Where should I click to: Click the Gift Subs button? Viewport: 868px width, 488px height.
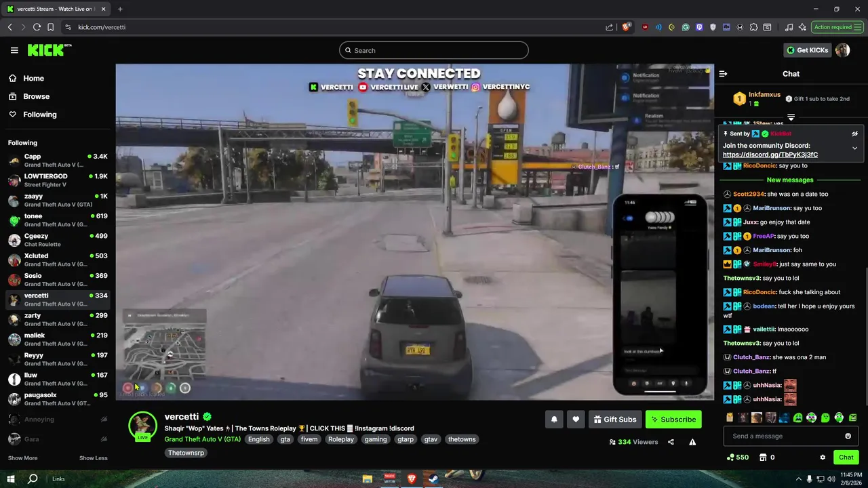614,420
